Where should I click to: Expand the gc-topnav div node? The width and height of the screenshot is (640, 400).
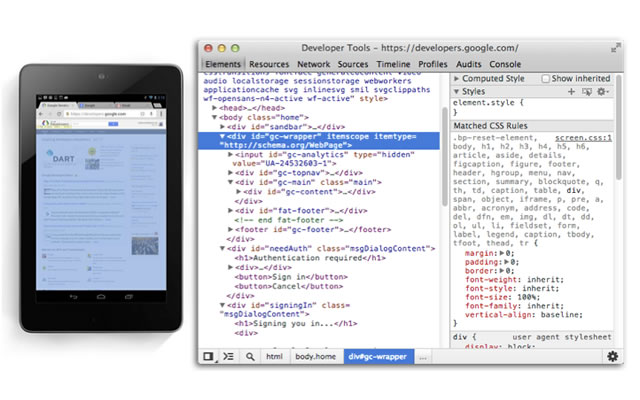click(231, 173)
